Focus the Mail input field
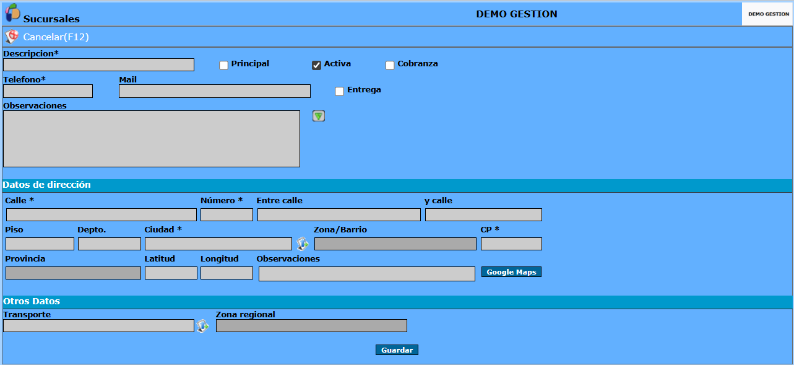This screenshot has height=365, width=794. pyautogui.click(x=215, y=91)
